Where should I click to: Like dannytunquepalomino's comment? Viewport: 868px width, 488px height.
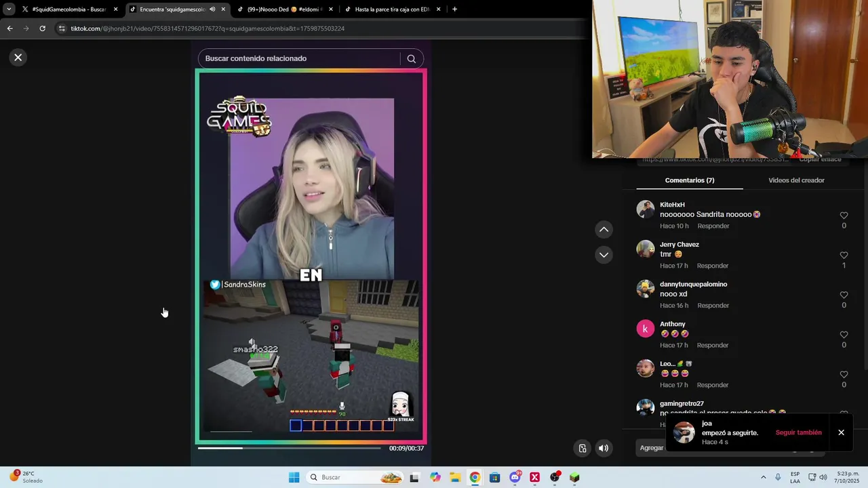click(844, 295)
